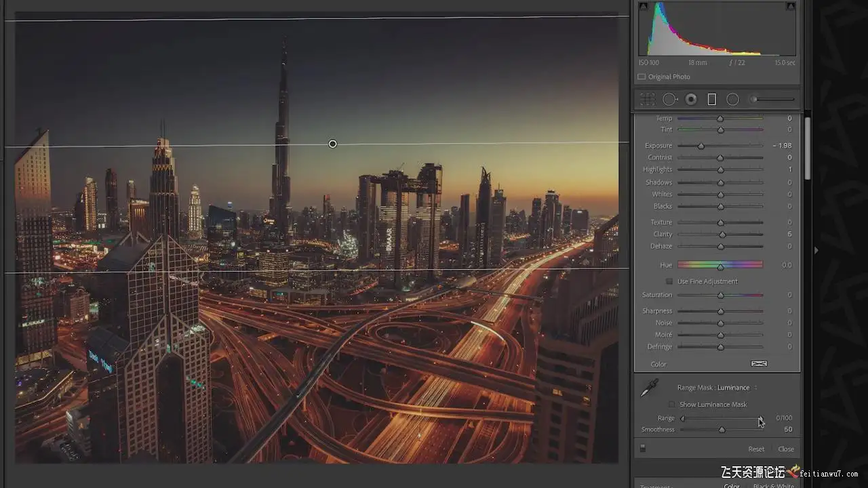Click the Saturation slider handle

pos(720,296)
